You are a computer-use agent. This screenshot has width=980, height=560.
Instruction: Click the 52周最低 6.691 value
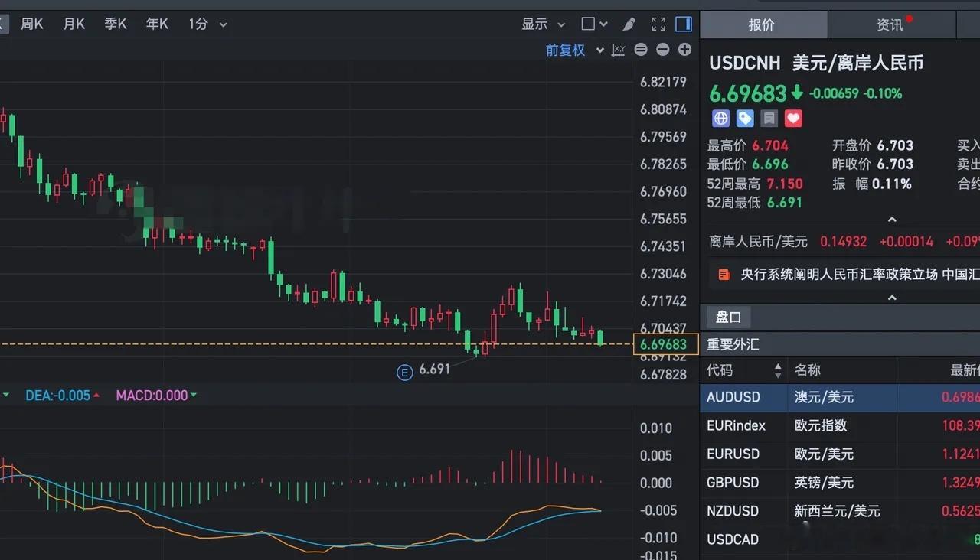point(785,203)
